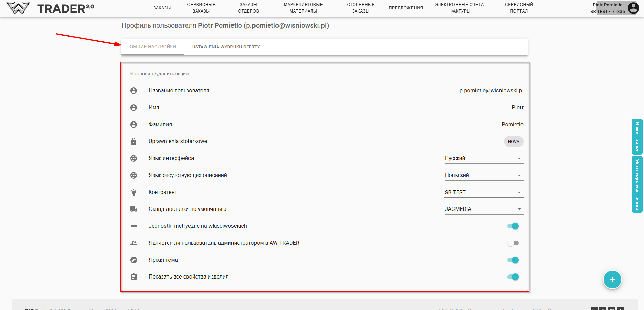Viewport: 644px width, 310px height.
Task: Expand the Контрагент dropdown with SB TEST
Action: tap(484, 192)
